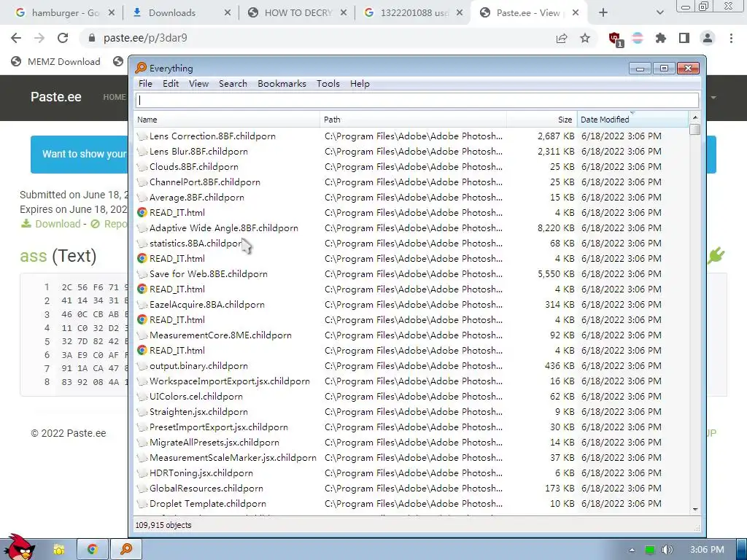Screen dimensions: 747x560
Task: Click the Paste.ee logo link
Action: (x=55, y=97)
